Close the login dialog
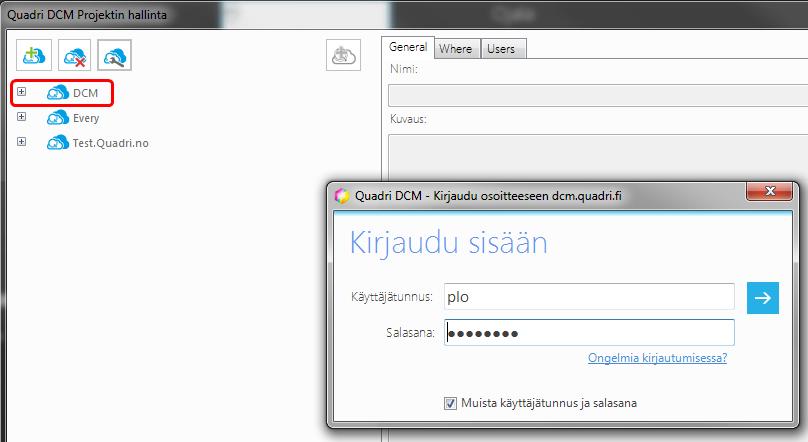The image size is (808, 442). pos(770,191)
